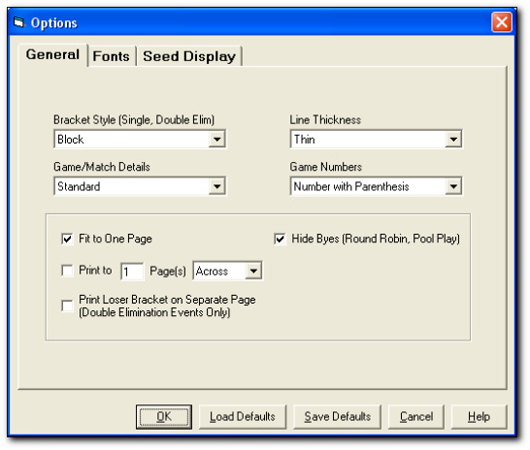Click the 'Number with Parenthesis' value text
This screenshot has height=450, width=530.
pos(351,186)
